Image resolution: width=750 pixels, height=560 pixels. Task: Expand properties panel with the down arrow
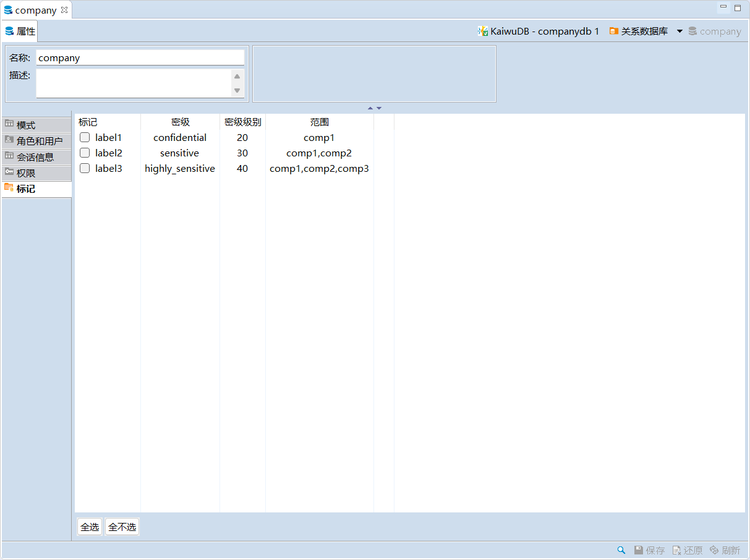(379, 108)
